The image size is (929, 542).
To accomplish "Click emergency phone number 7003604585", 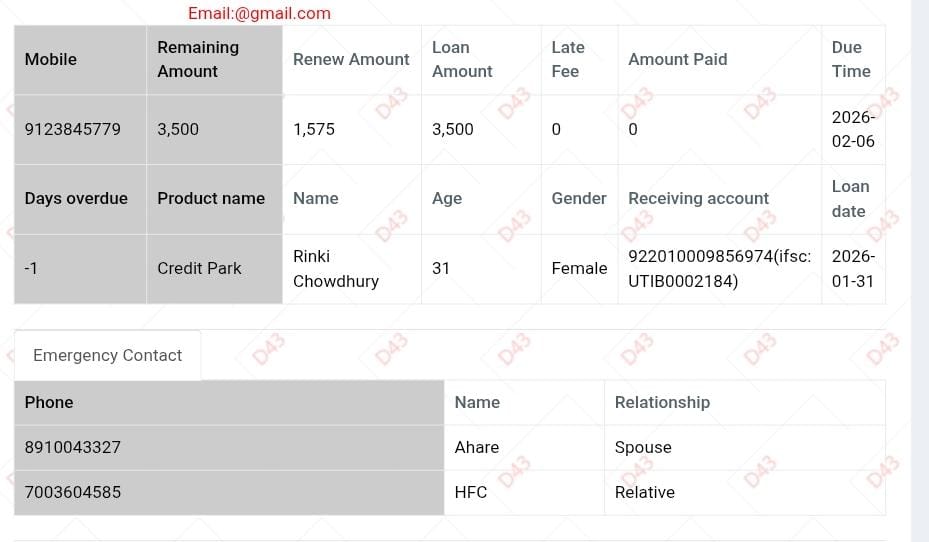I will pos(73,492).
